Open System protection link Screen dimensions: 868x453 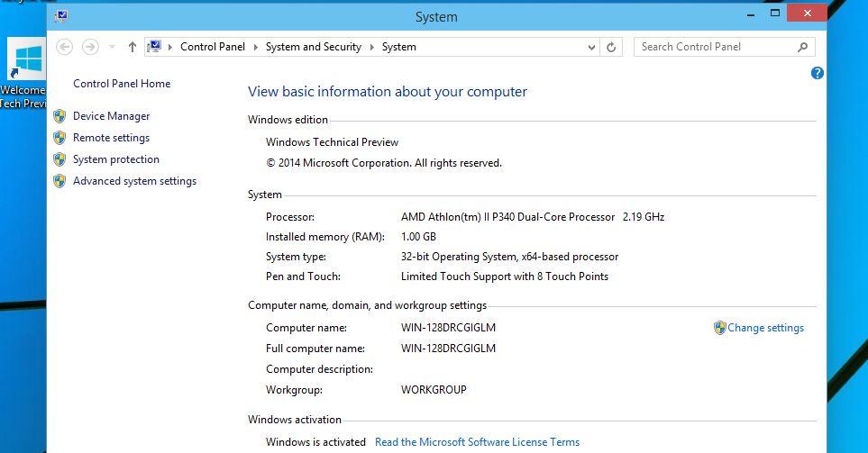pyautogui.click(x=116, y=159)
